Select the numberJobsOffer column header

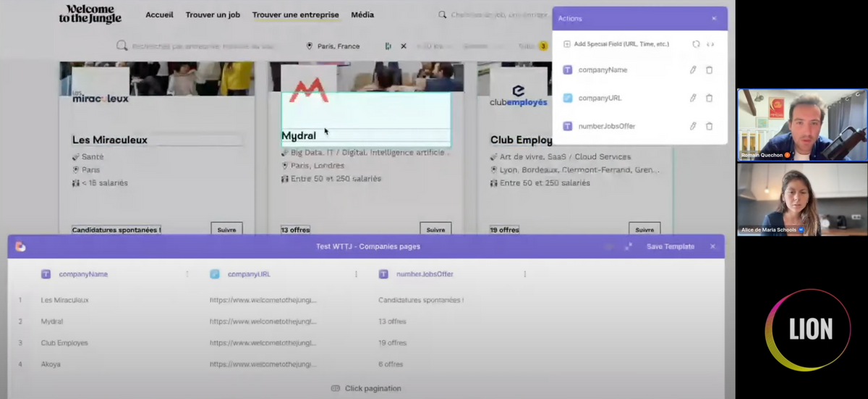click(x=425, y=274)
